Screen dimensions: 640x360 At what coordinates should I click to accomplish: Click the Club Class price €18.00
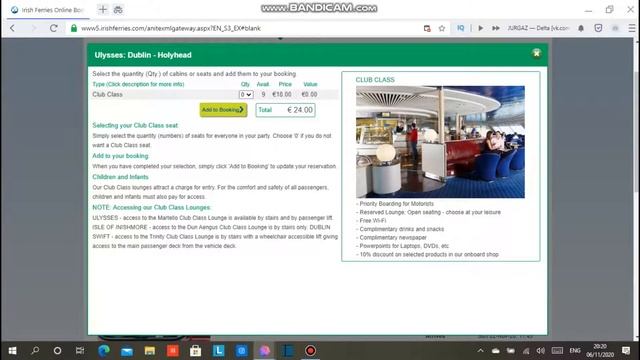coord(282,94)
